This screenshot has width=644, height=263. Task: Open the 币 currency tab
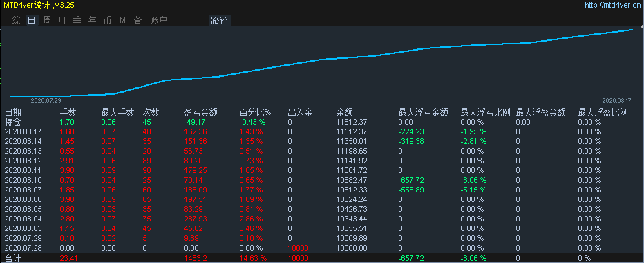click(107, 21)
